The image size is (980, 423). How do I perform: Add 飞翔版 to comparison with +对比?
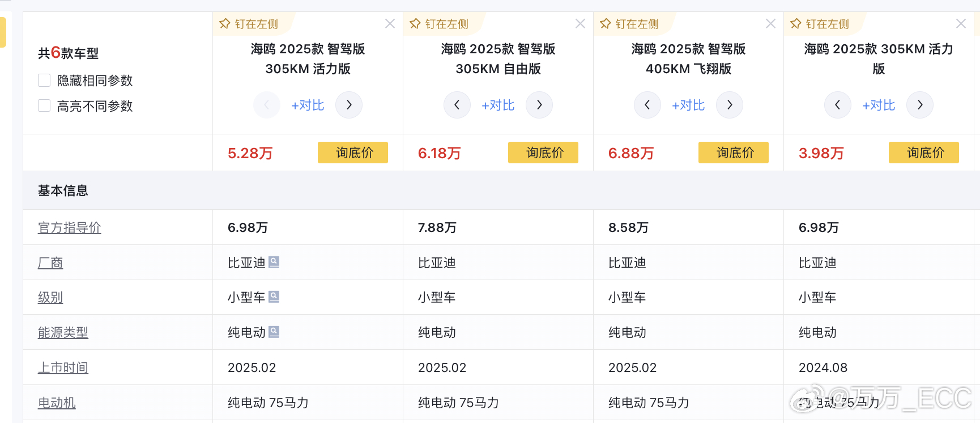pos(688,105)
